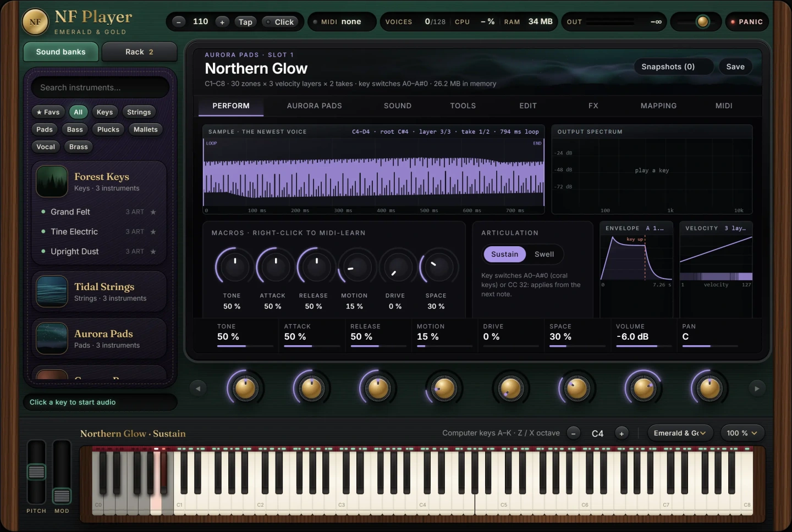Open the AURORA PADS tab
The height and width of the screenshot is (532, 792).
(315, 106)
